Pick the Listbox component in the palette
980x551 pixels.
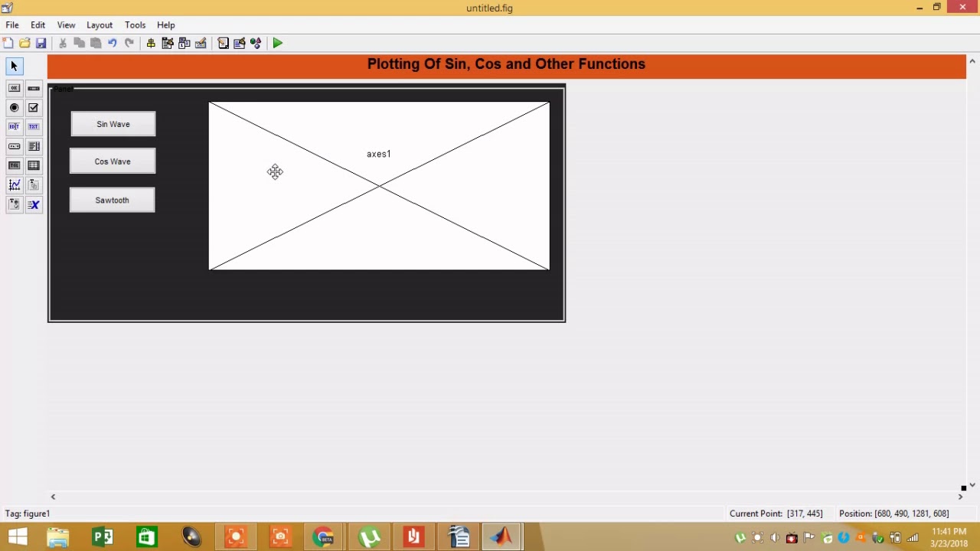(34, 146)
